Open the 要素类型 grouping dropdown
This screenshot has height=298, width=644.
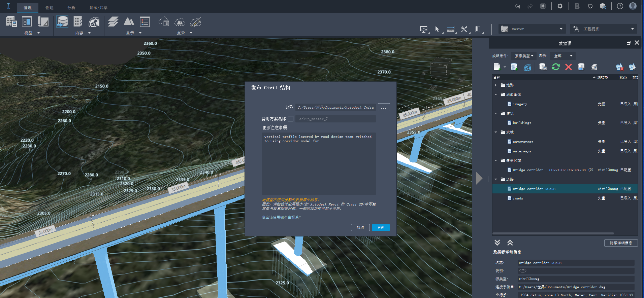524,56
